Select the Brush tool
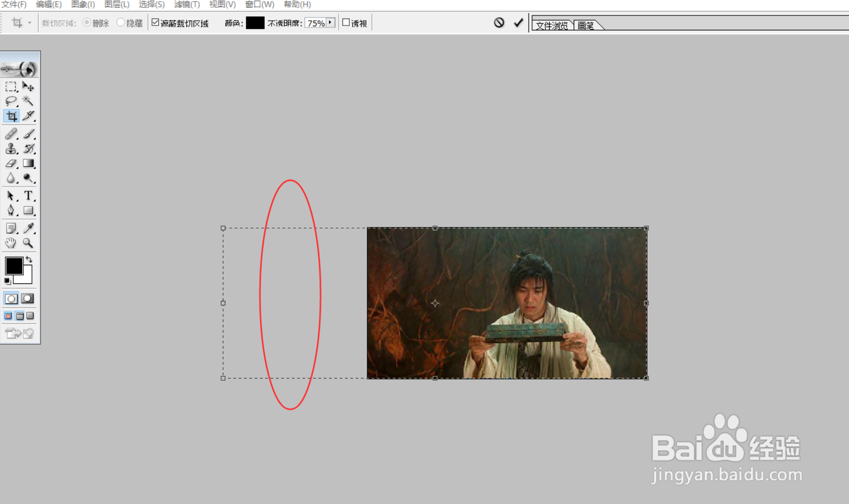849x504 pixels. click(28, 134)
